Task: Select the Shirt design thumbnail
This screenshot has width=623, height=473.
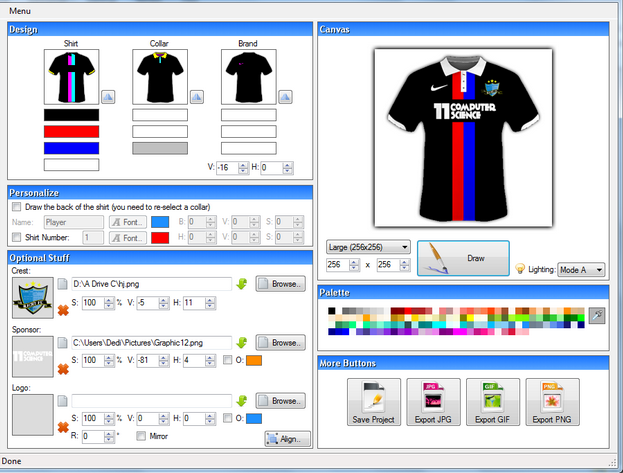Action: [72, 77]
